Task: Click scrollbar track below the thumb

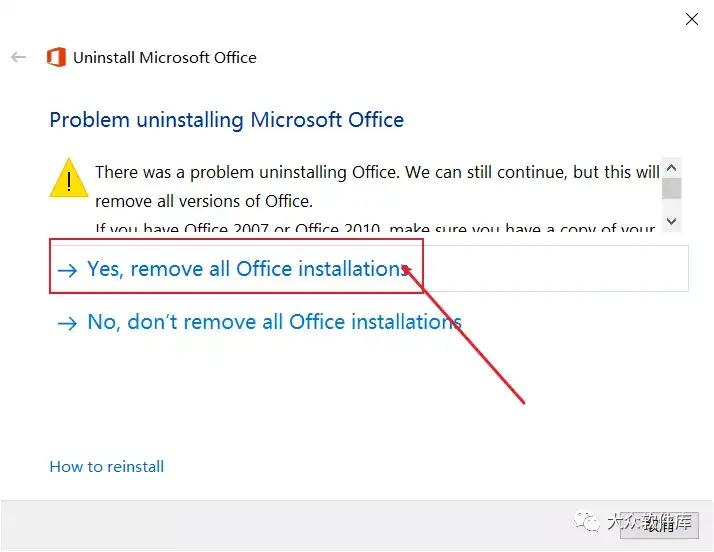Action: (x=671, y=205)
